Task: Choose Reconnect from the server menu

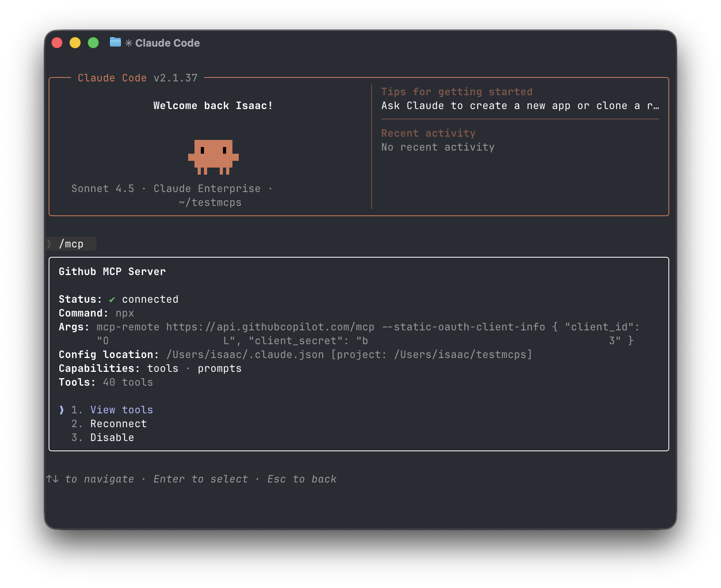Action: pos(118,424)
